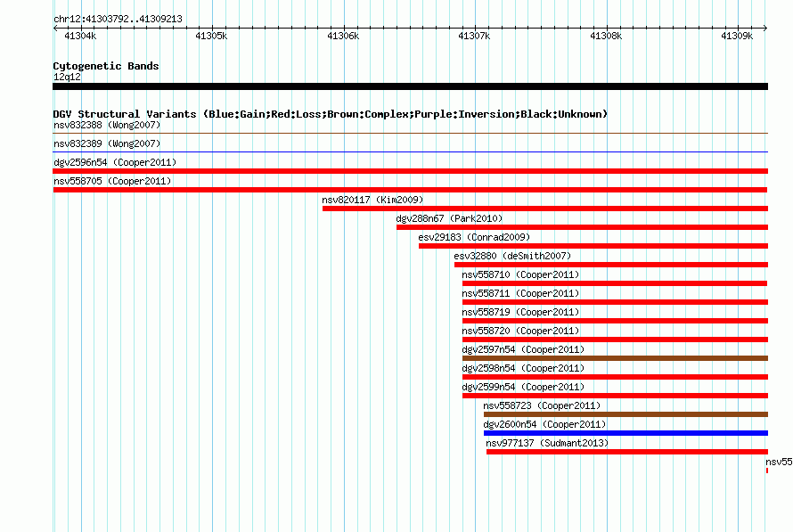Click the nsv832388 (Wong2007) variant label
793x532 pixels.
[x=107, y=125]
